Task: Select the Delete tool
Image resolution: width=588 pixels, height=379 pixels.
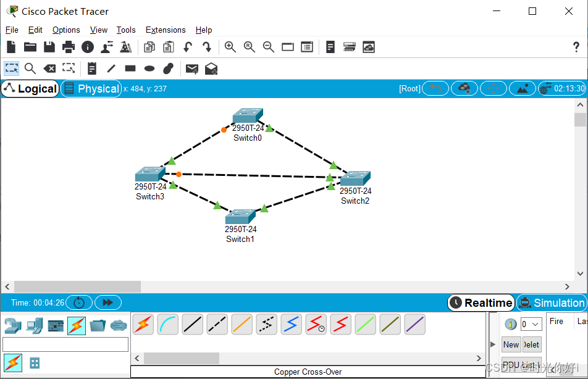Action: (x=49, y=69)
